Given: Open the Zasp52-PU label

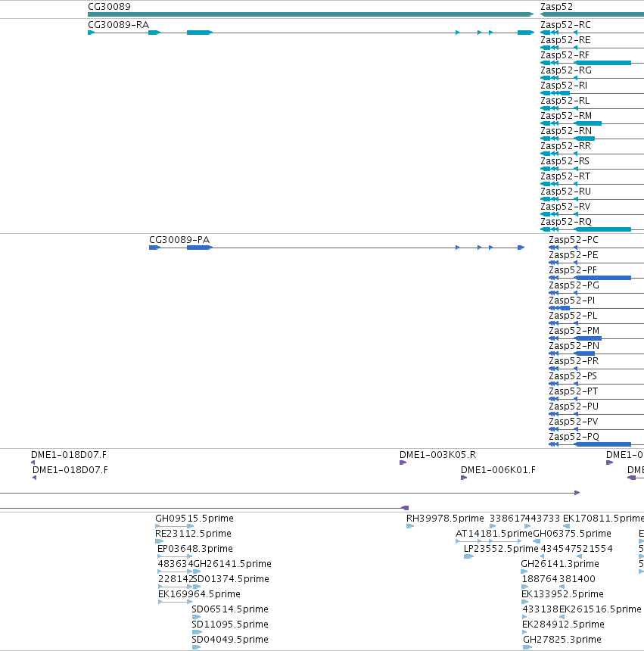Looking at the screenshot, I should pyautogui.click(x=574, y=406).
